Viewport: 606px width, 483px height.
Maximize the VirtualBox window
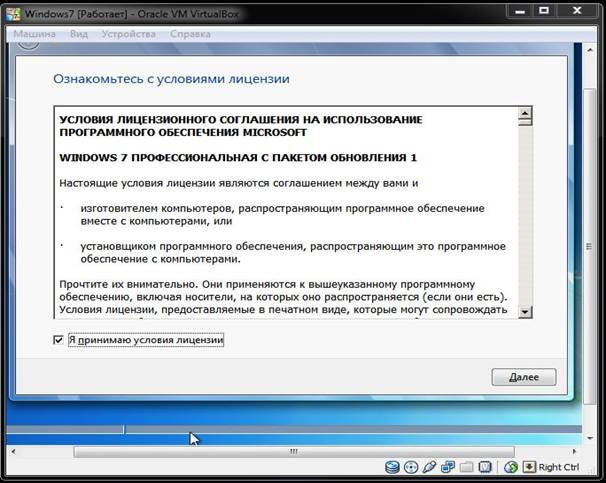544,11
